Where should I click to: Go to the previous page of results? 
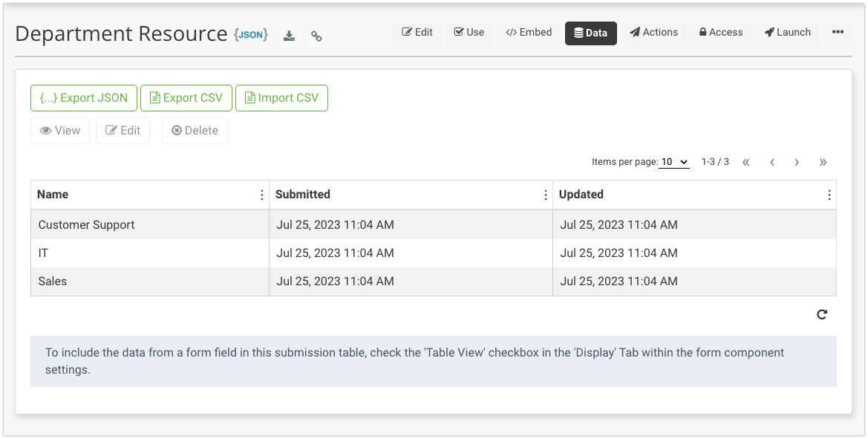(x=772, y=162)
